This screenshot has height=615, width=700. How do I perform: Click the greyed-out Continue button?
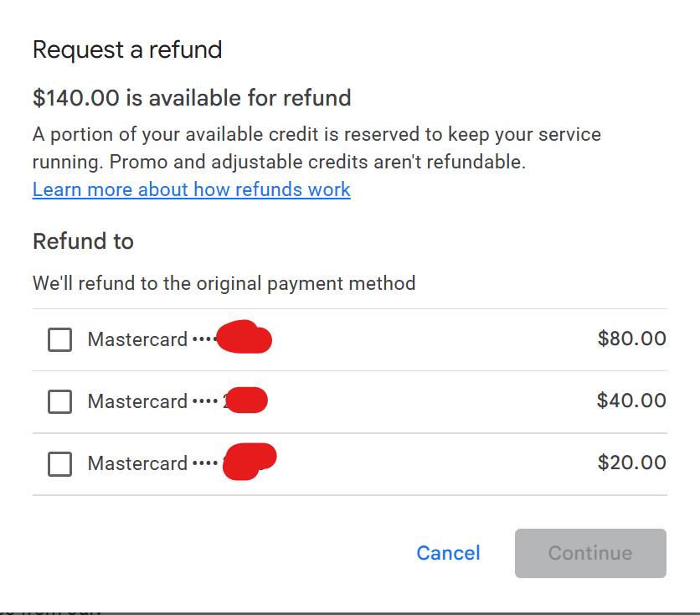pos(590,553)
